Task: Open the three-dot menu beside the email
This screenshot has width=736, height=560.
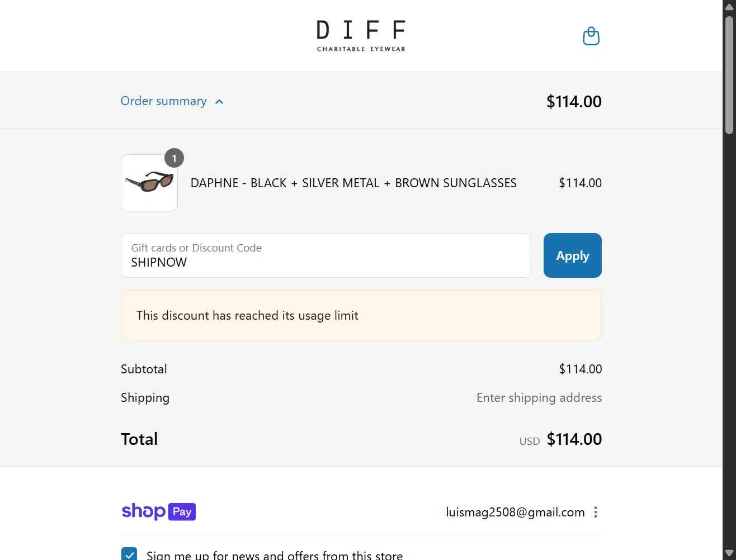Action: [596, 512]
